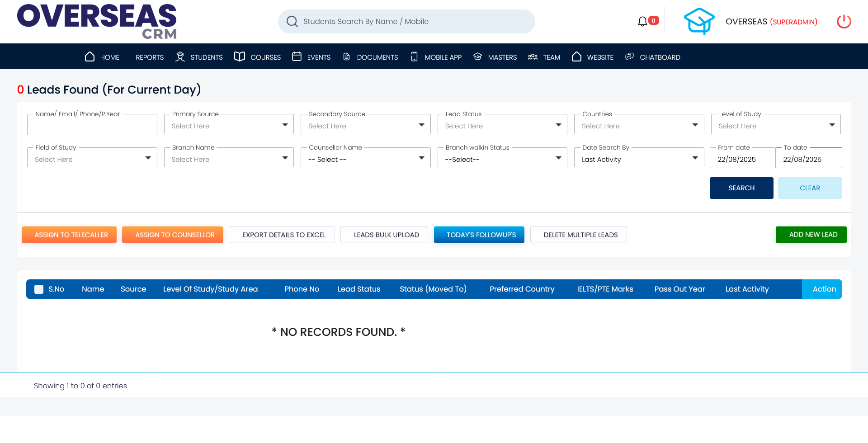Log out using the power icon
Image resolution: width=868 pixels, height=443 pixels.
(x=844, y=21)
